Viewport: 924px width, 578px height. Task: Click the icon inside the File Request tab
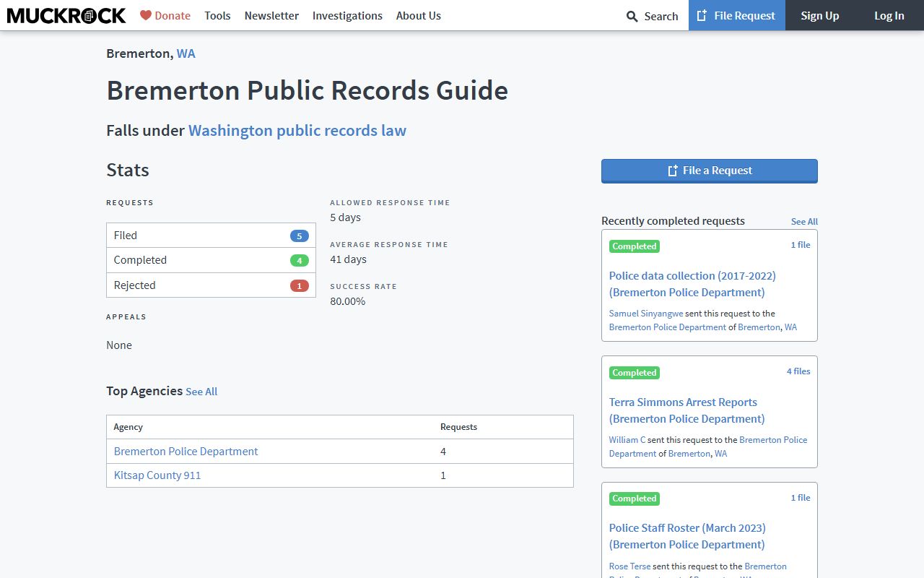click(x=702, y=15)
